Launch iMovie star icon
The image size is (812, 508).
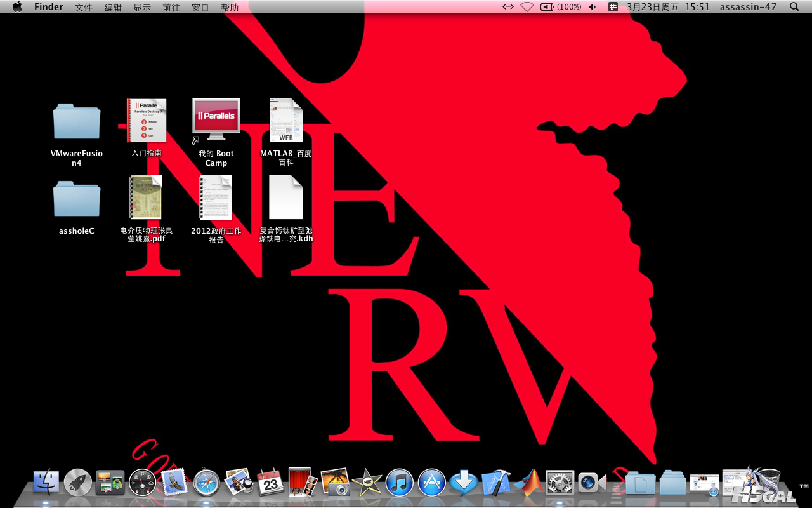point(367,483)
